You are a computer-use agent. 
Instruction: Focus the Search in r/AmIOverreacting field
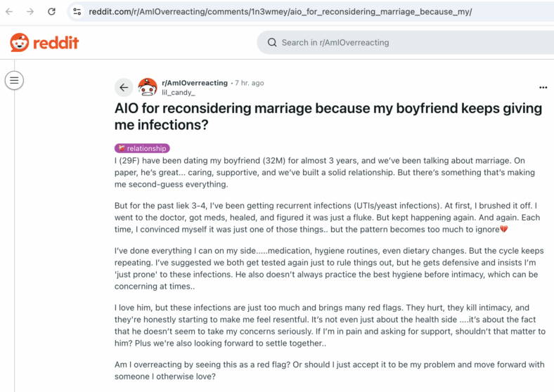pyautogui.click(x=406, y=42)
